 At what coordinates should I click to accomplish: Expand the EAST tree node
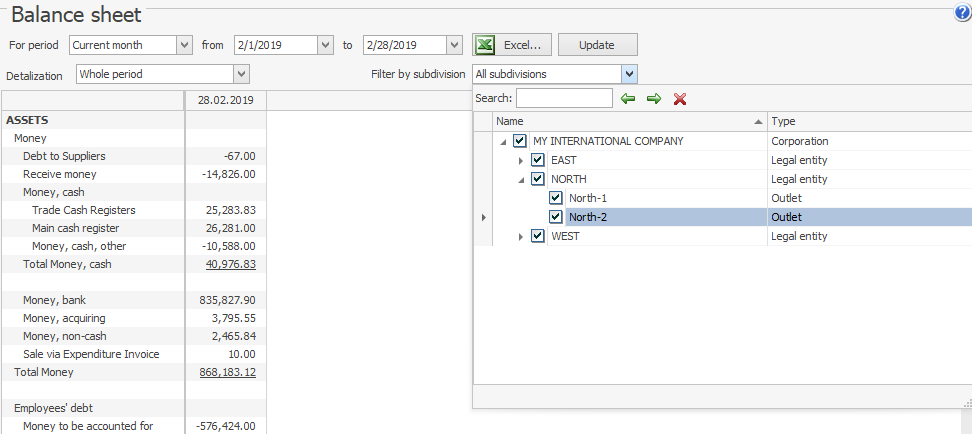[x=520, y=160]
